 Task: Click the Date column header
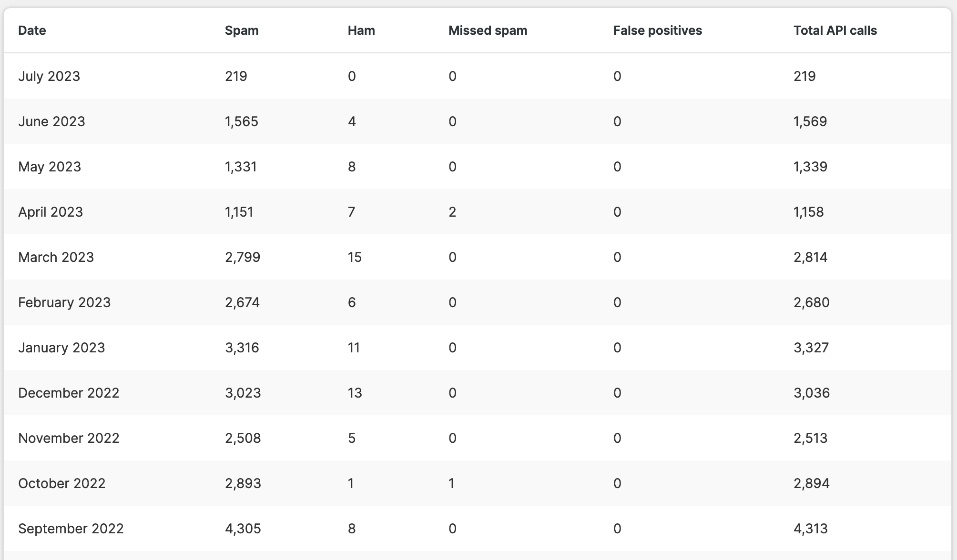(32, 30)
